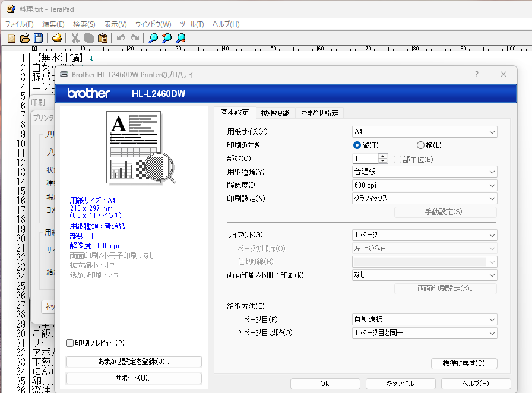
Task: Open the ファイル(F) menu
Action: [x=20, y=24]
